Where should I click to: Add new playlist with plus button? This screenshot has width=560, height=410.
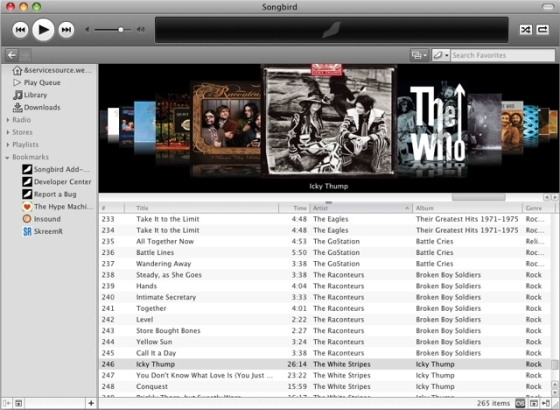[91, 403]
